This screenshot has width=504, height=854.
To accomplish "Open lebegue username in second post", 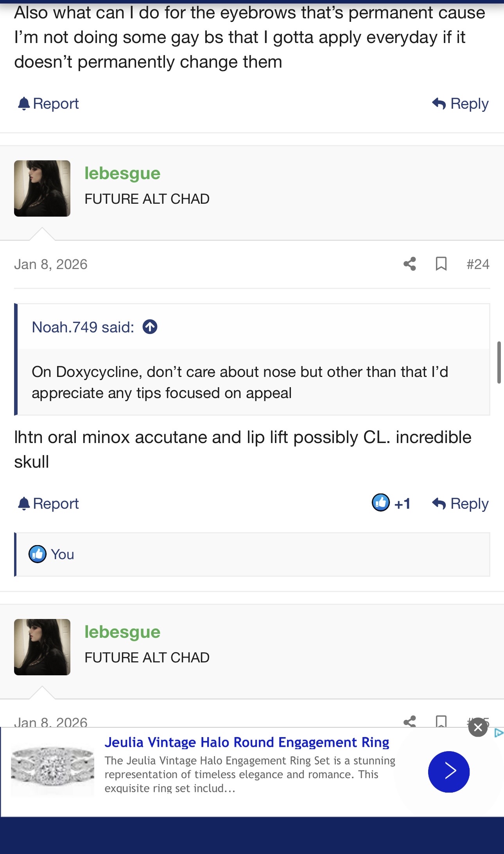I will tap(122, 632).
